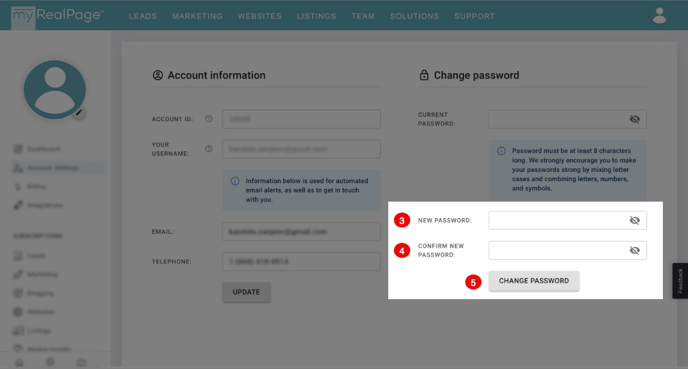
Task: Open the user profile icon in header
Action: 659,15
